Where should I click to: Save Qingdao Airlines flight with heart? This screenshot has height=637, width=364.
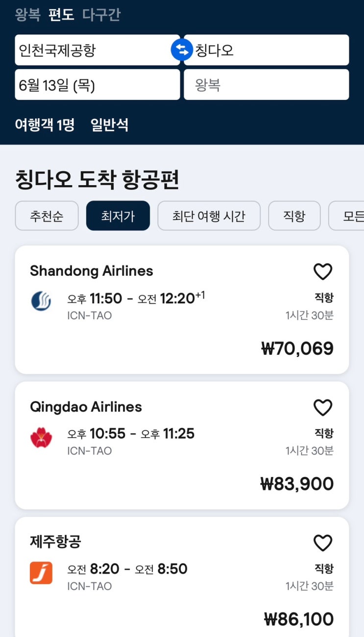(323, 407)
